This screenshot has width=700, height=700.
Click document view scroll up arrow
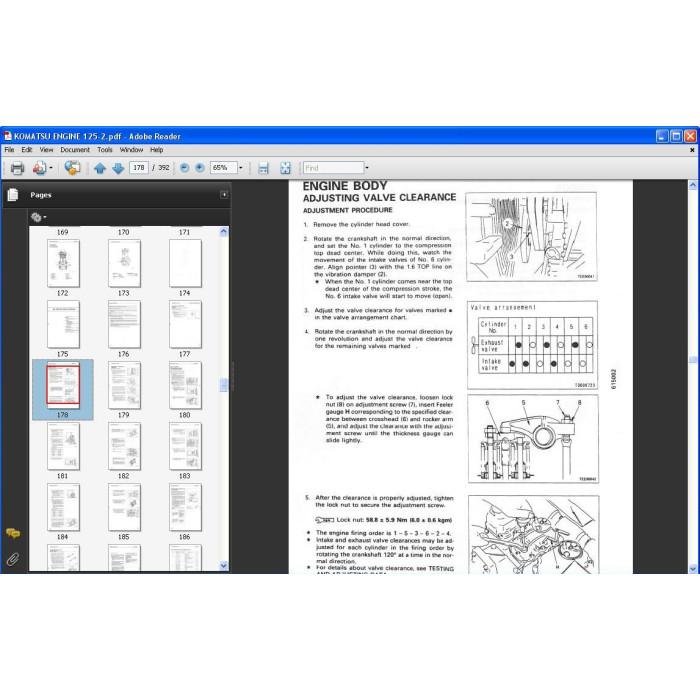tap(692, 184)
